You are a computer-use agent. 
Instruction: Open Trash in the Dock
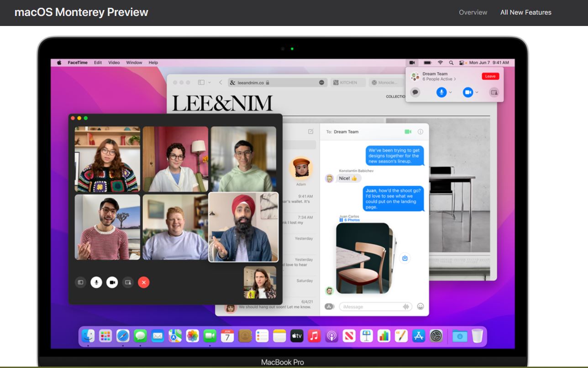click(x=477, y=336)
